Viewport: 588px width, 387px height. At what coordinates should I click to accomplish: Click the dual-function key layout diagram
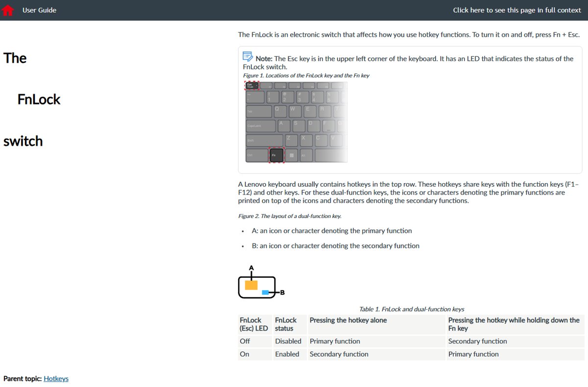point(261,282)
